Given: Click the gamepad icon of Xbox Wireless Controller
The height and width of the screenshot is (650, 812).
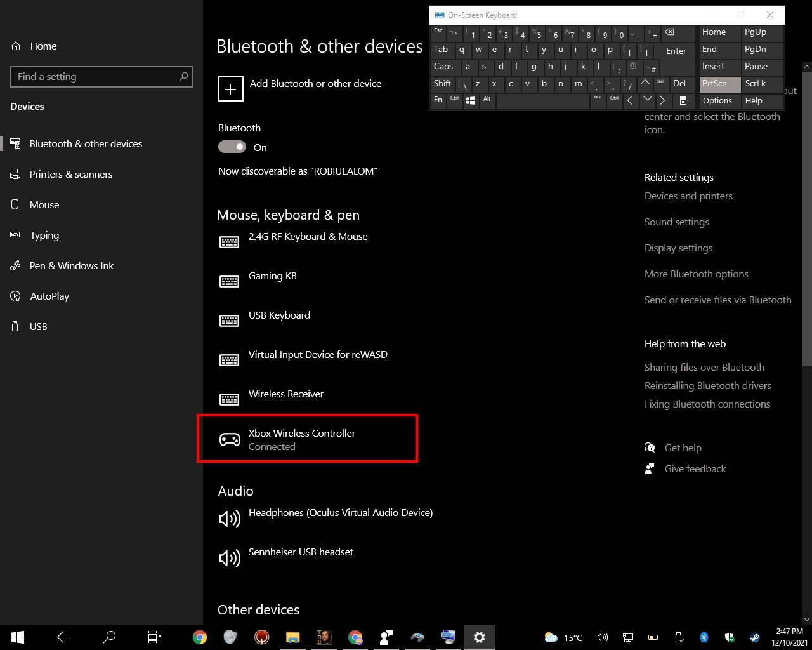Looking at the screenshot, I should click(230, 439).
